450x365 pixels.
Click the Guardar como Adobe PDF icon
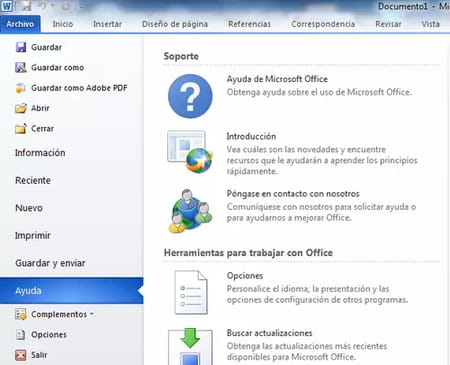click(x=21, y=88)
